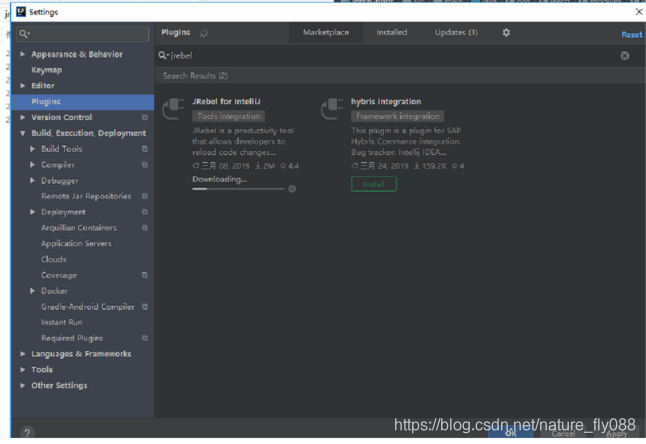Click project-level icon next to Deployment
This screenshot has height=444, width=646.
coord(145,212)
